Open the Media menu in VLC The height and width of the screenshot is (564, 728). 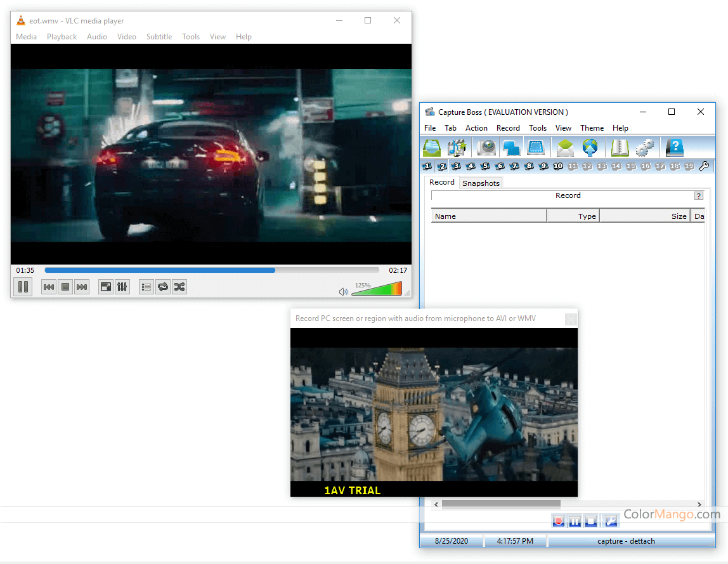click(26, 37)
